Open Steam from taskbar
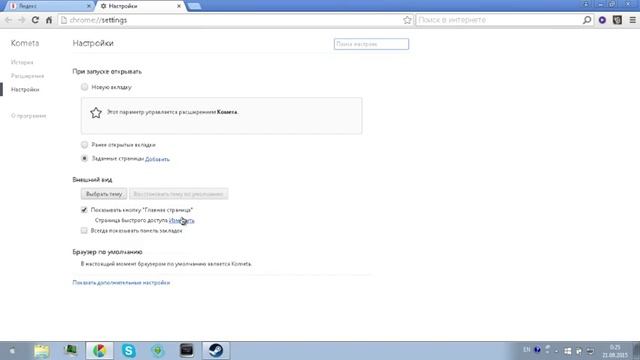 coord(216,351)
